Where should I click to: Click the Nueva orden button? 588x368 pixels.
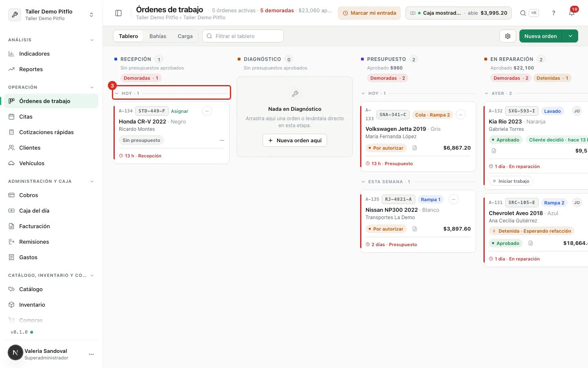pos(541,36)
